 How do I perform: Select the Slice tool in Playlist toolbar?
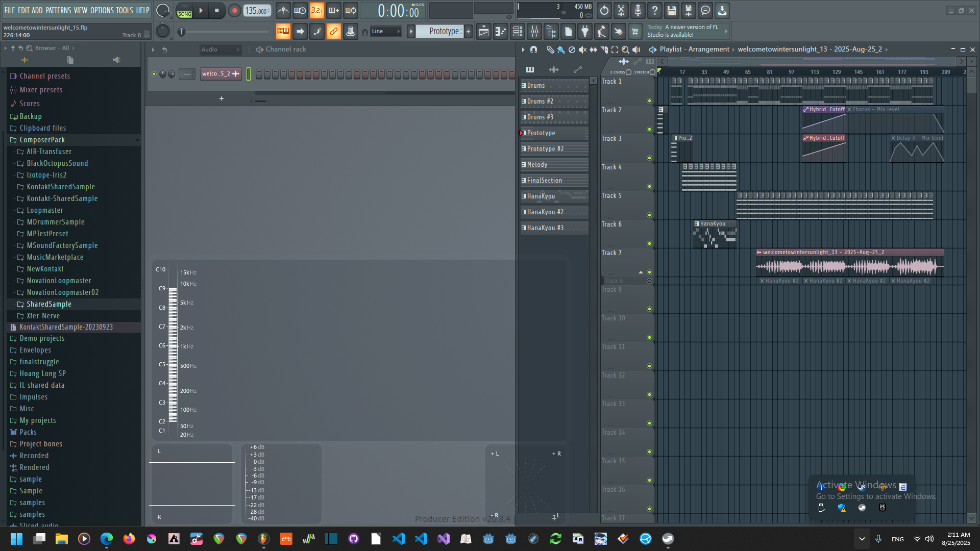click(x=604, y=49)
